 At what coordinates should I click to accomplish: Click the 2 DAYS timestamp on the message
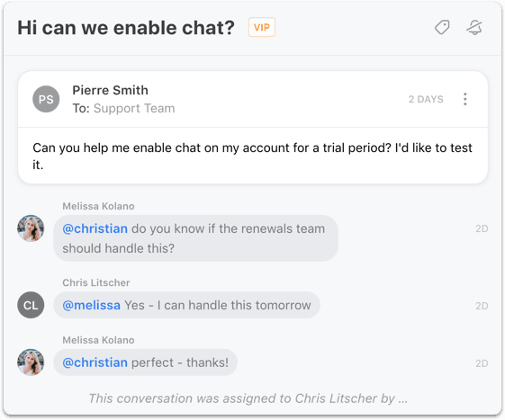[x=426, y=99]
